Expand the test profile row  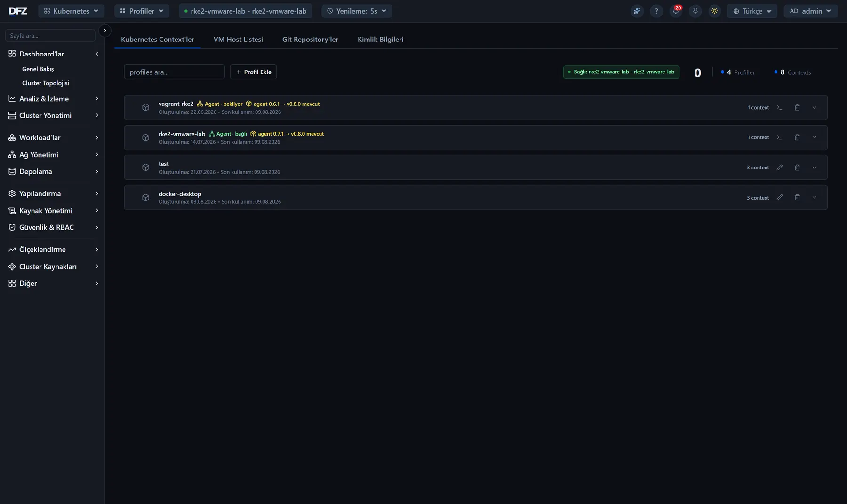(815, 168)
